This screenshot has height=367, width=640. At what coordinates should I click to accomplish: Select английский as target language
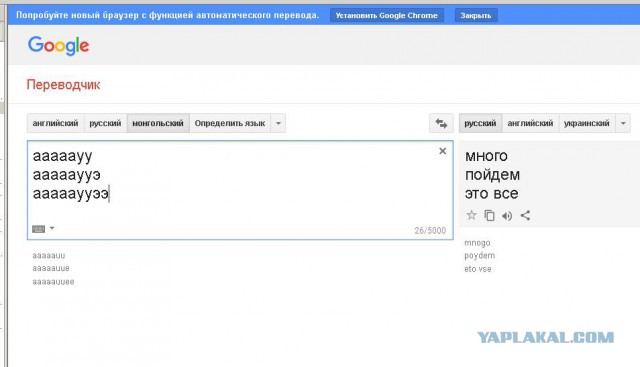530,123
